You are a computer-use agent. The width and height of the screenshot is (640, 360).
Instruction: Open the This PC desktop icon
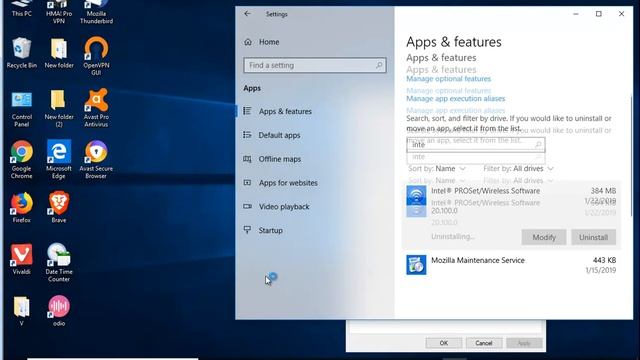(22, 8)
